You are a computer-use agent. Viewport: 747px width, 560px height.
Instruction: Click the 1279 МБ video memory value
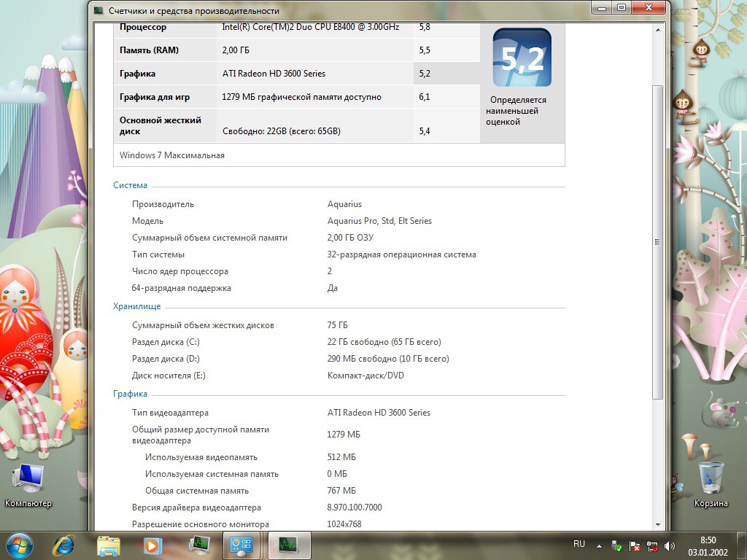344,435
